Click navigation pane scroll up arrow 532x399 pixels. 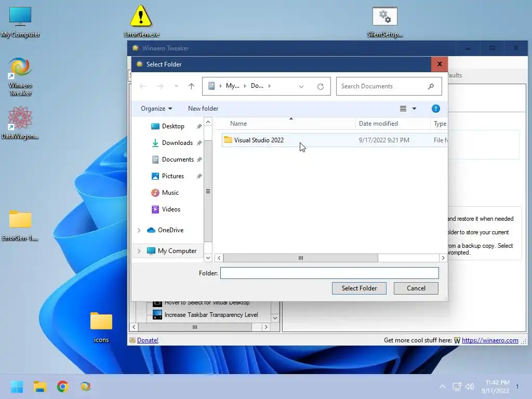[x=208, y=122]
